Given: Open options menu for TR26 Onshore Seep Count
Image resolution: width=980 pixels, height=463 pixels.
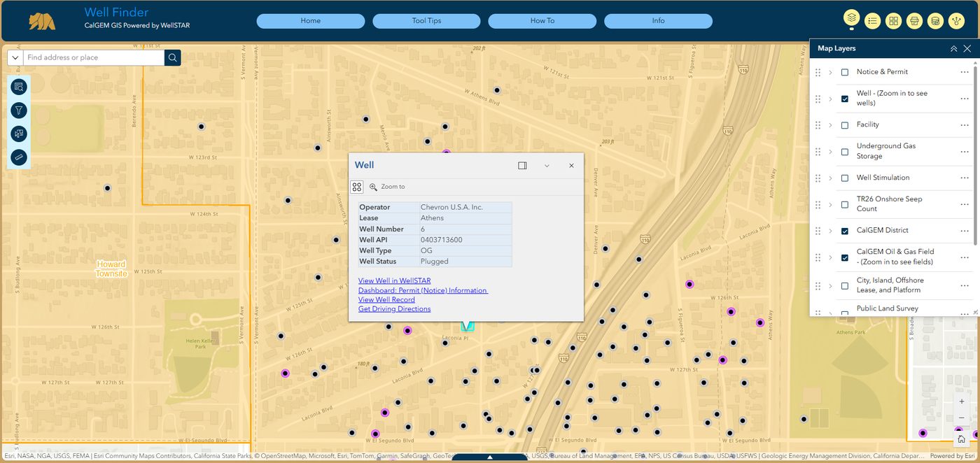Looking at the screenshot, I should pyautogui.click(x=965, y=204).
